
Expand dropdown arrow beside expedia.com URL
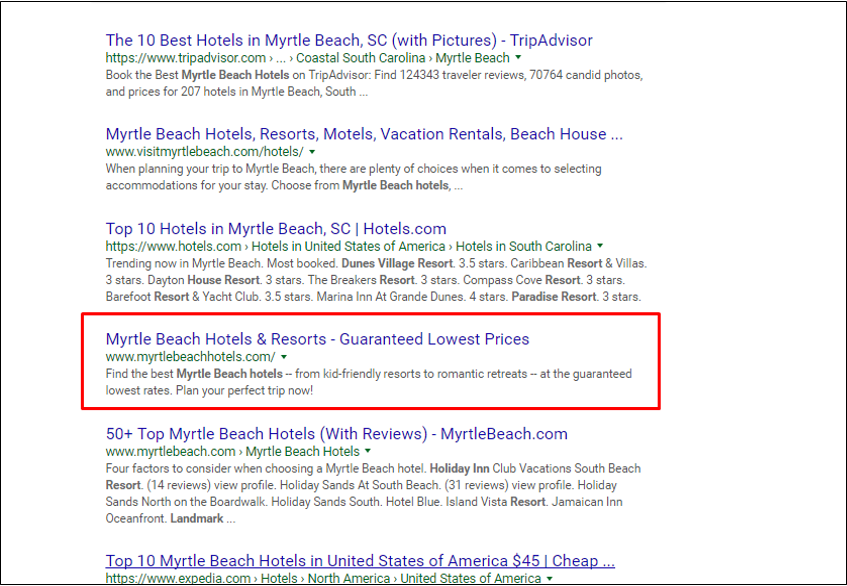549,578
